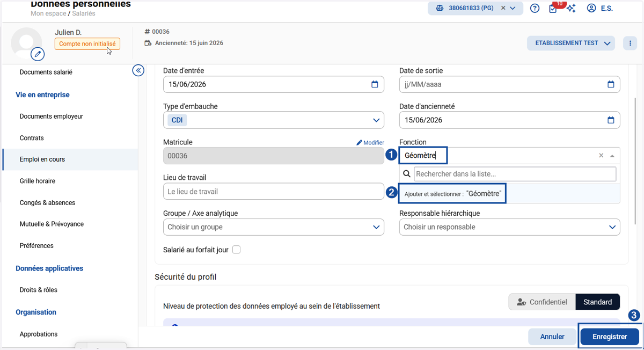Image resolution: width=644 pixels, height=350 pixels.
Task: Clear the Fonction field with X icon
Action: tap(601, 156)
